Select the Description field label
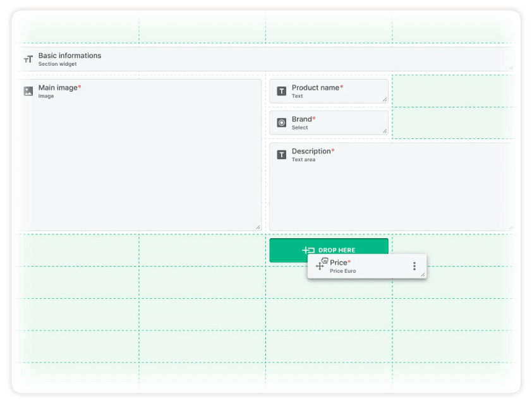532x403 pixels. point(311,152)
